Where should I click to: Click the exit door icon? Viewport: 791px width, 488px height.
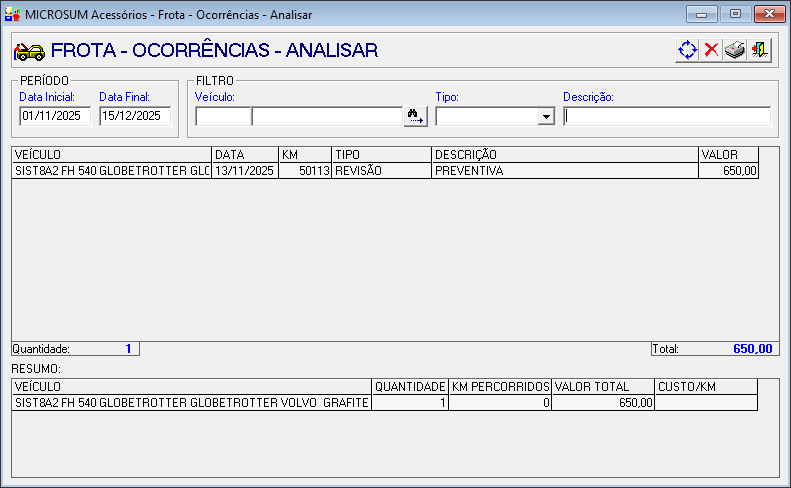[x=759, y=50]
